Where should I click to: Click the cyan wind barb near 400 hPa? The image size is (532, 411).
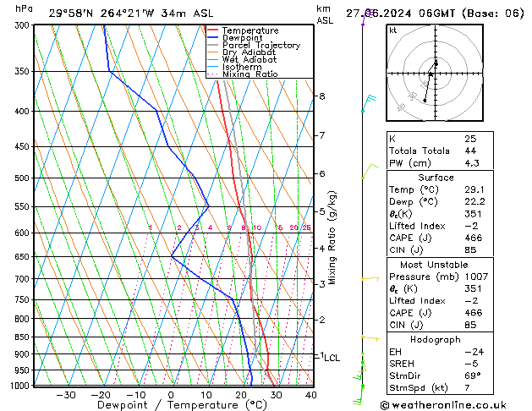[368, 104]
